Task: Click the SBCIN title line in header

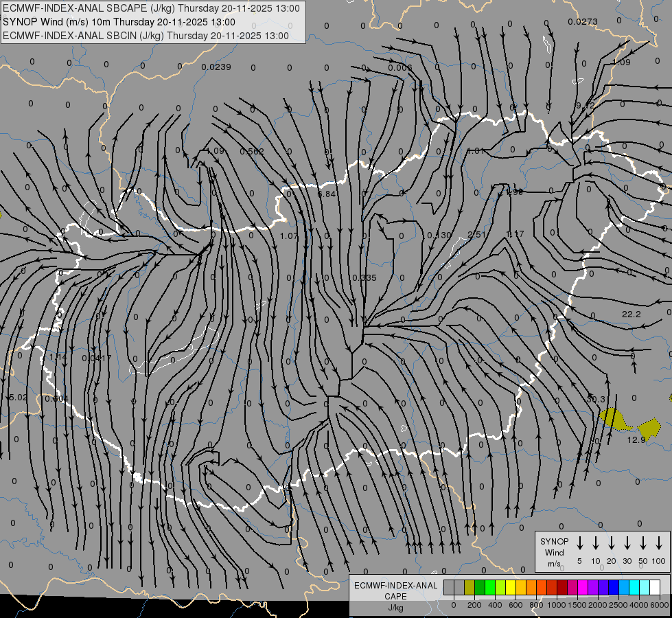Action: (146, 36)
